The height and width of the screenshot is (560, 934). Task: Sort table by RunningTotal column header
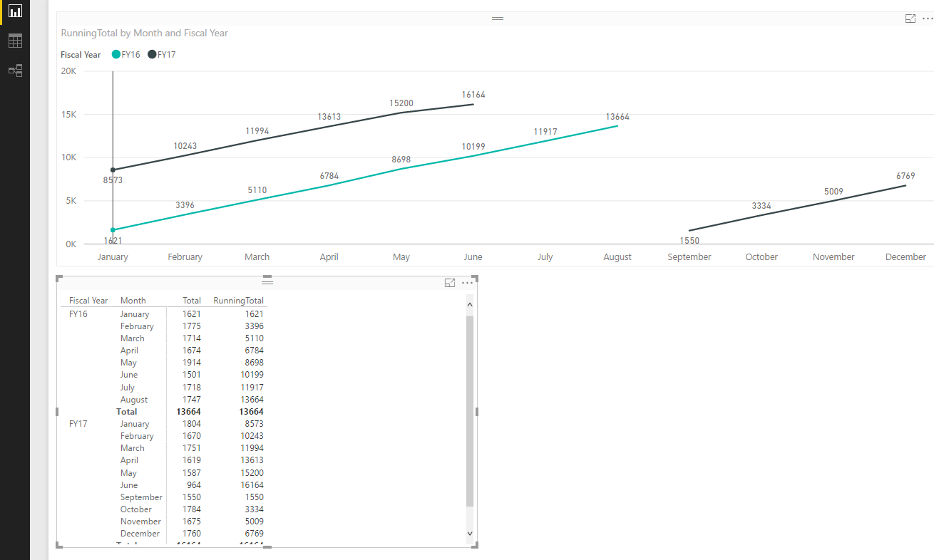239,301
